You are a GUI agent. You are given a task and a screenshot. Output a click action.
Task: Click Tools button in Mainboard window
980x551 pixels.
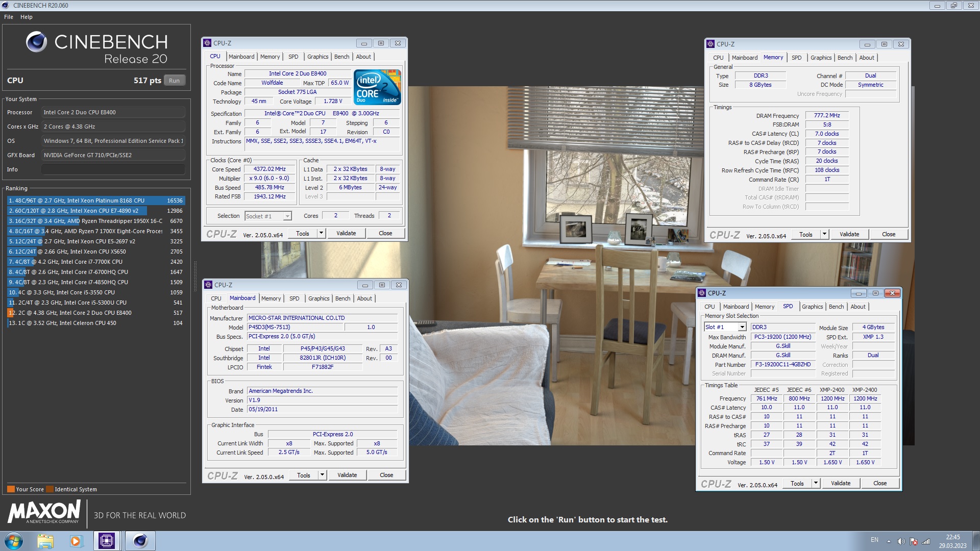[304, 475]
